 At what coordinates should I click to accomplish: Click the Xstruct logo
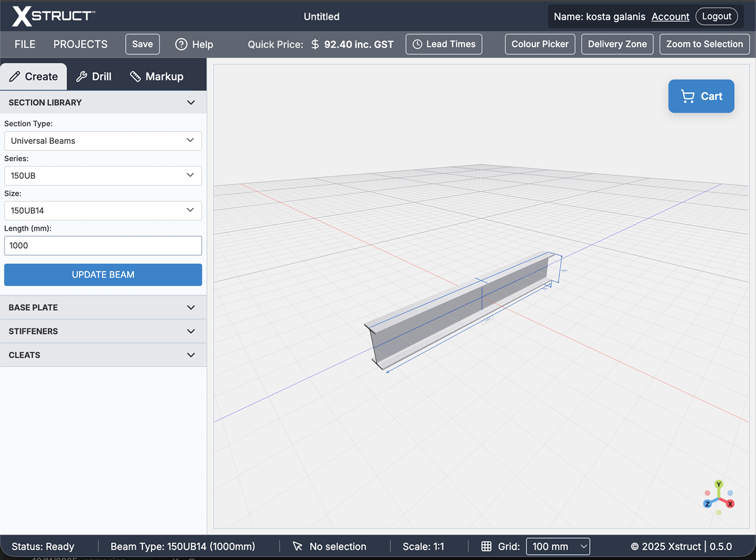tap(53, 16)
